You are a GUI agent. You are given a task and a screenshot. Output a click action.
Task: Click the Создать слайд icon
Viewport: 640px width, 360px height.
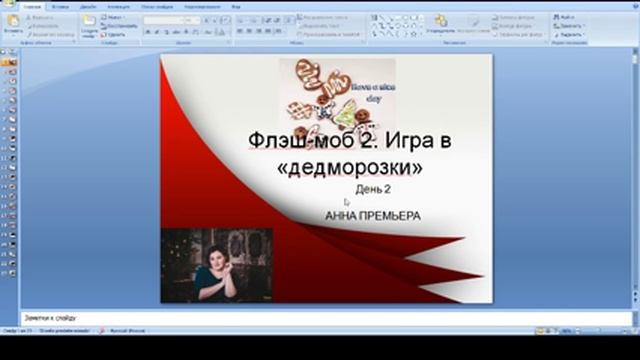[x=89, y=21]
